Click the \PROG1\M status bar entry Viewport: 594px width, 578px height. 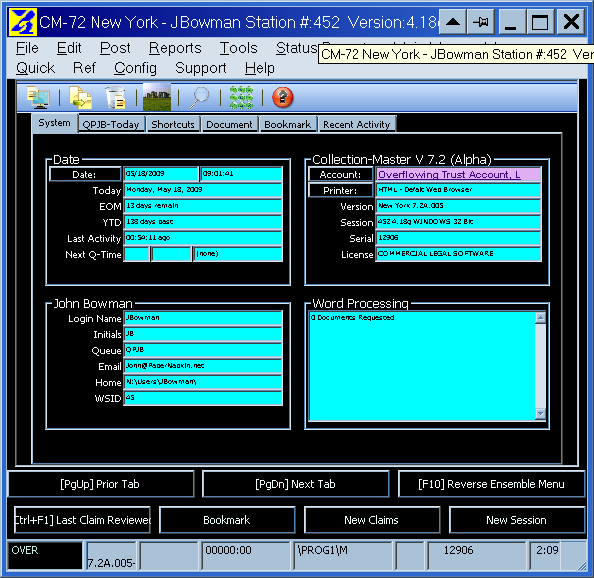[343, 555]
